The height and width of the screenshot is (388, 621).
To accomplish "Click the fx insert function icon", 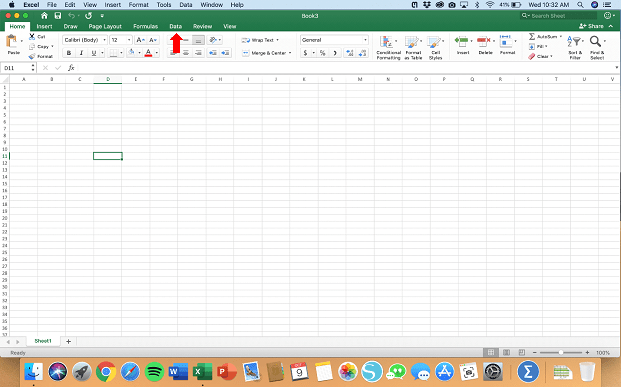I will tap(71, 68).
